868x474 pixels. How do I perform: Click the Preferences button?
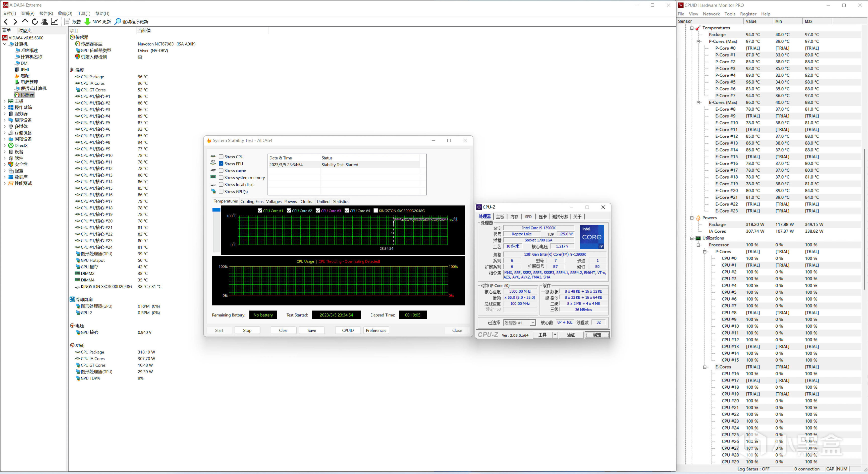(x=376, y=330)
